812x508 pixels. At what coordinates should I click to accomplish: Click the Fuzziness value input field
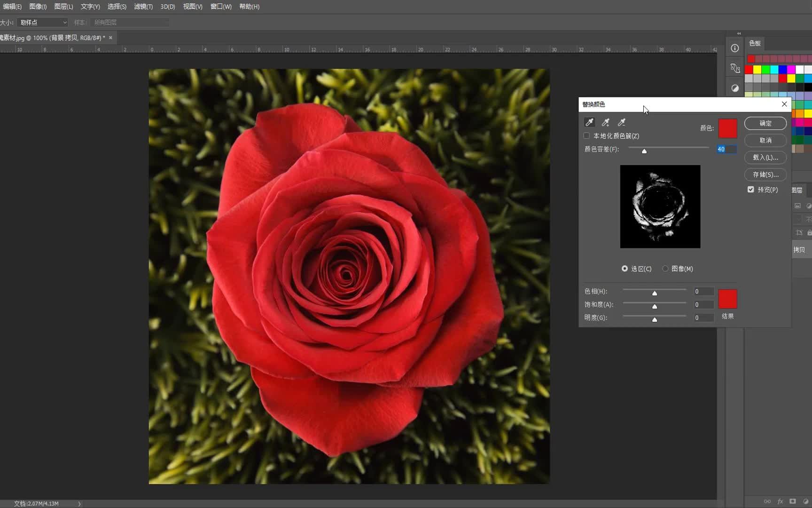726,149
